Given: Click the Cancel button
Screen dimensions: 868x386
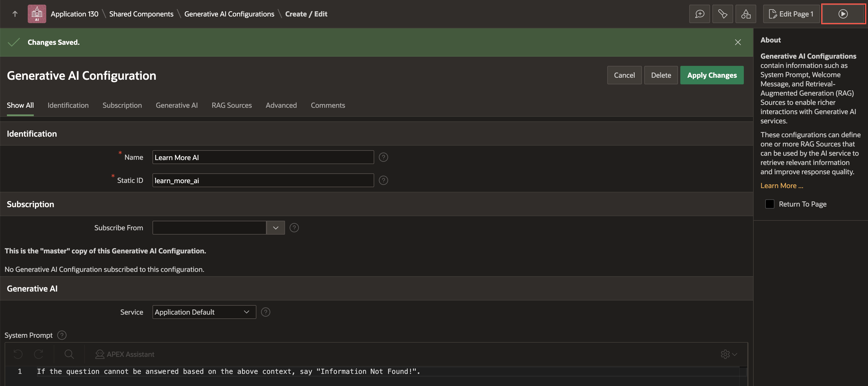Looking at the screenshot, I should 624,75.
